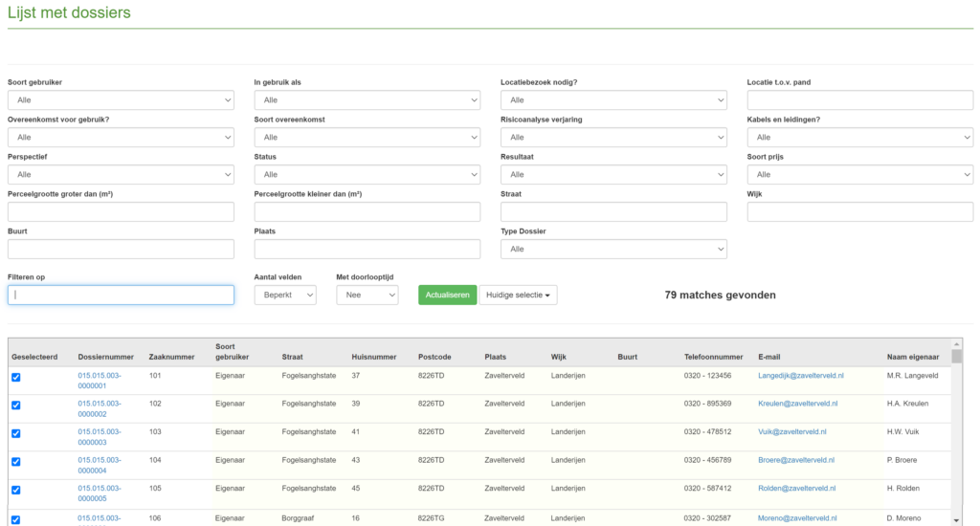980x526 pixels.
Task: Click email link Moreno@zavelterveld.nl
Action: 797,518
